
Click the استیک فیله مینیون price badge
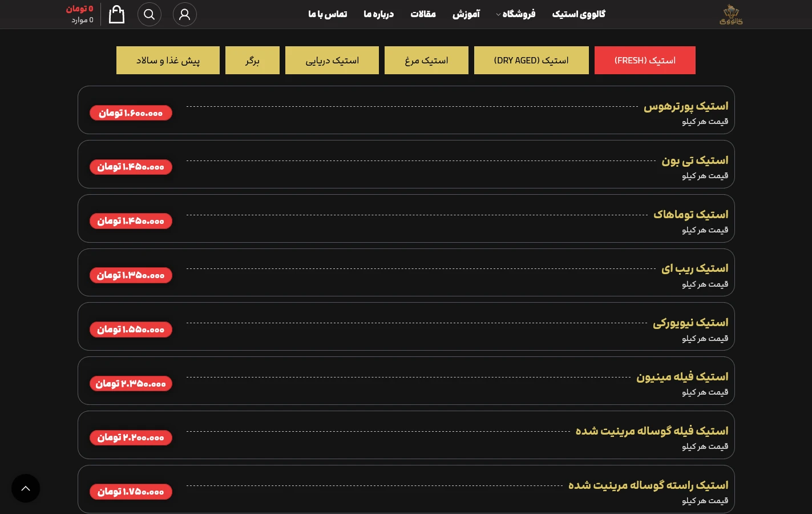click(x=131, y=383)
